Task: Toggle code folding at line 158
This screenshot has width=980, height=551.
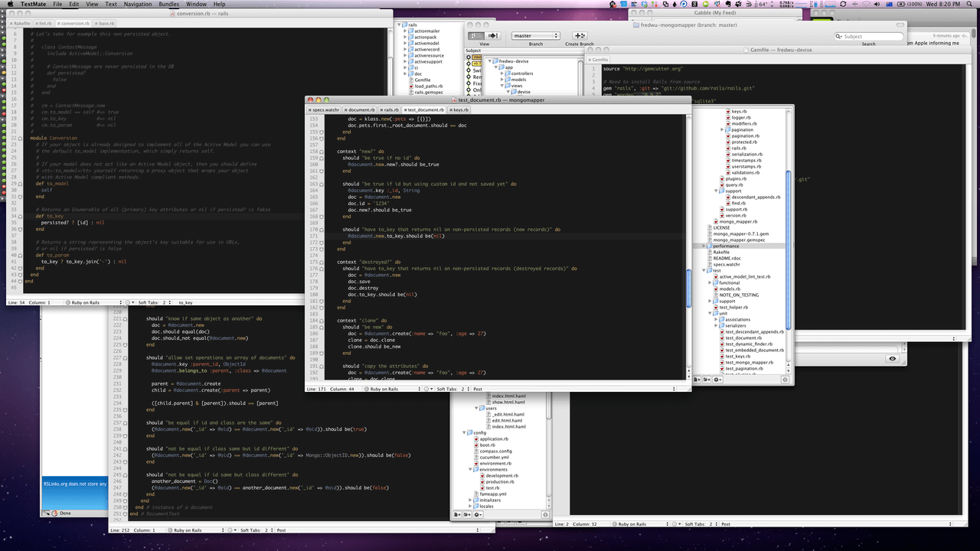Action: (322, 152)
